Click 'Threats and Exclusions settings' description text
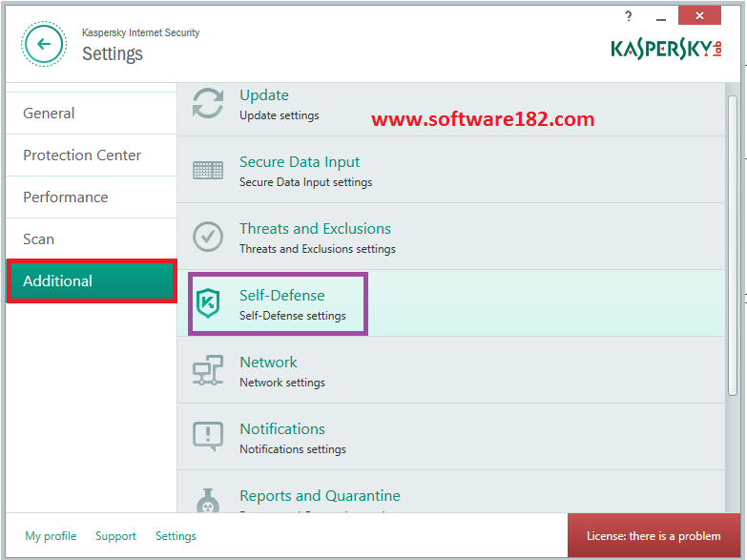The image size is (747, 560). [x=318, y=249]
